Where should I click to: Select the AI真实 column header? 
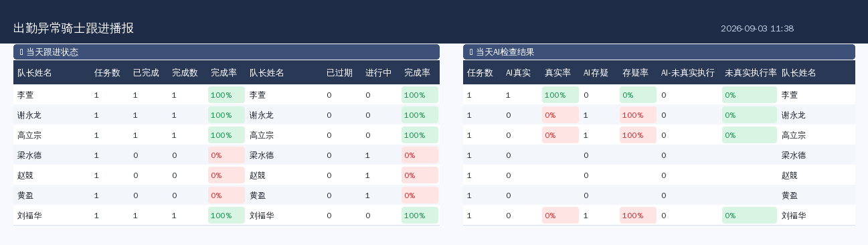518,72
